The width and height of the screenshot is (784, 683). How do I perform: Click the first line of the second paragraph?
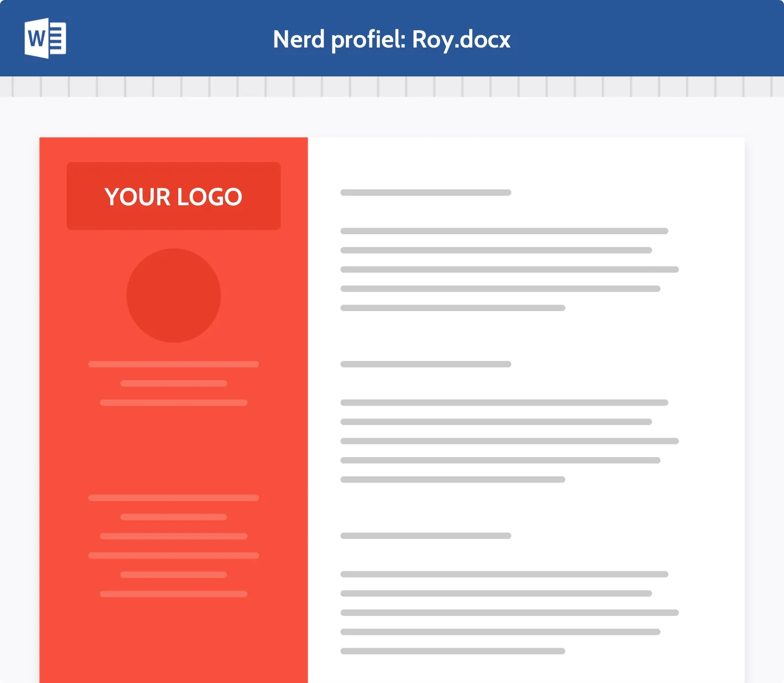(504, 403)
